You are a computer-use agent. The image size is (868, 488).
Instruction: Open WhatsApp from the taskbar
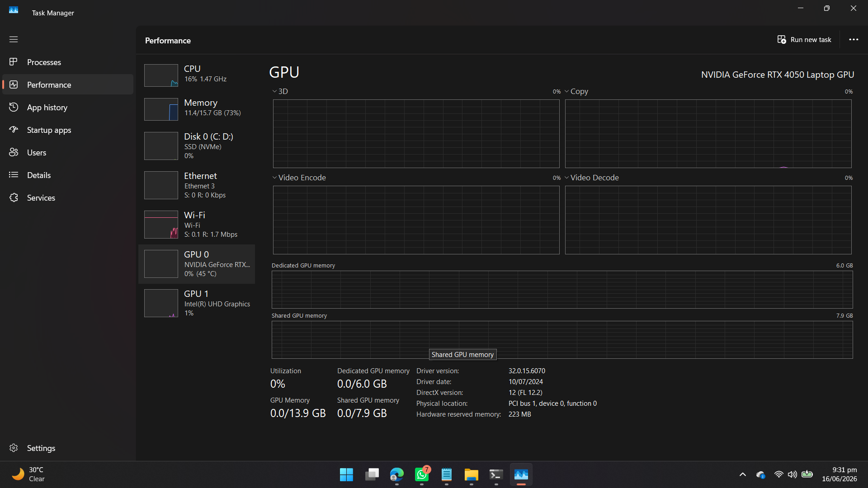(422, 474)
